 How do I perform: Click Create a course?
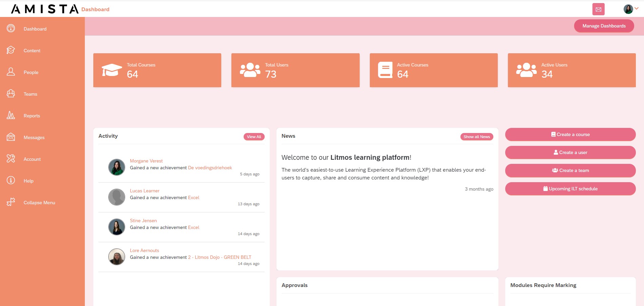(570, 134)
